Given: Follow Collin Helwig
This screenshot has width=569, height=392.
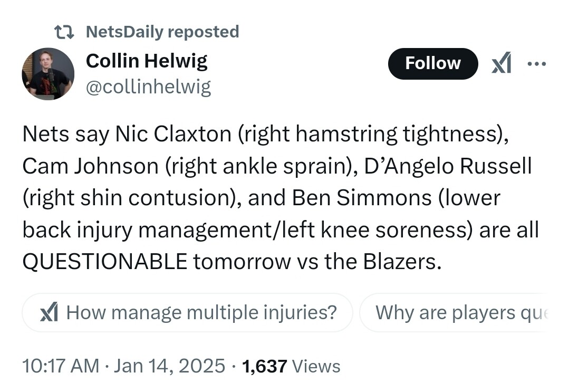Looking at the screenshot, I should click(432, 64).
